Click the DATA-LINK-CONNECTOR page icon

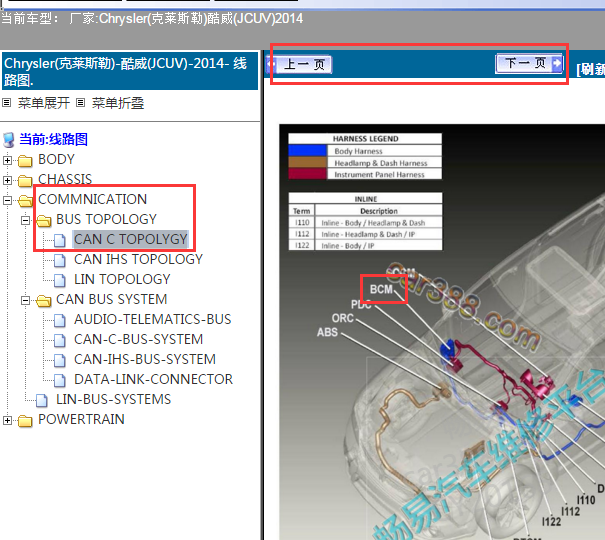click(59, 380)
